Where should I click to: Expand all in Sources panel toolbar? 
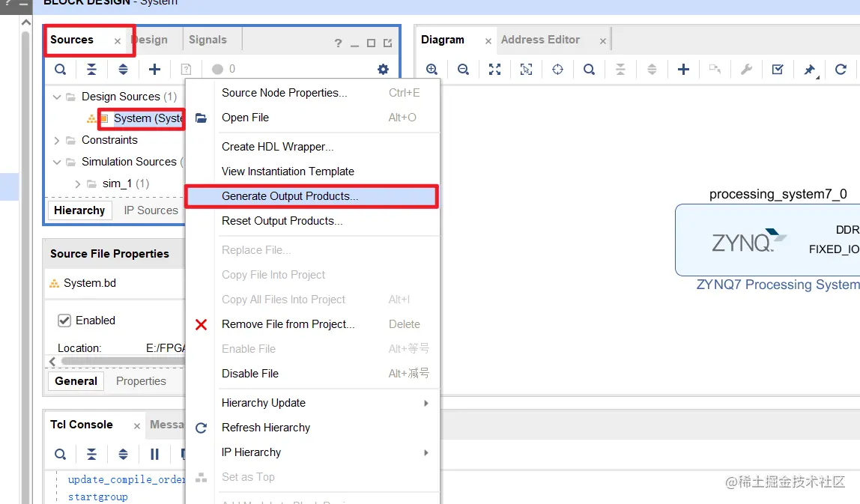(x=123, y=69)
